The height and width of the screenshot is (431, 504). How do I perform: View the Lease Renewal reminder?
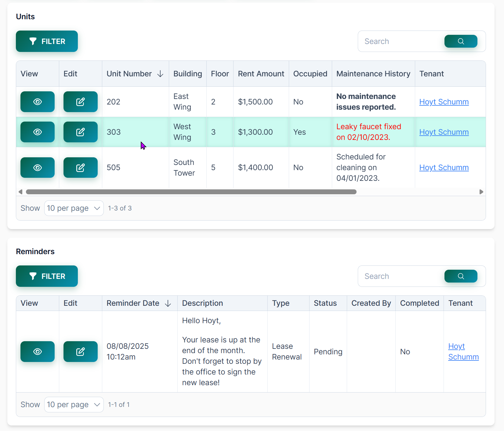(37, 352)
